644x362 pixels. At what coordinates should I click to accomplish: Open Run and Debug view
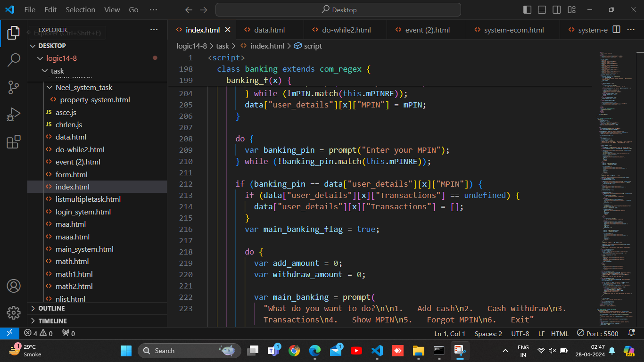[14, 115]
